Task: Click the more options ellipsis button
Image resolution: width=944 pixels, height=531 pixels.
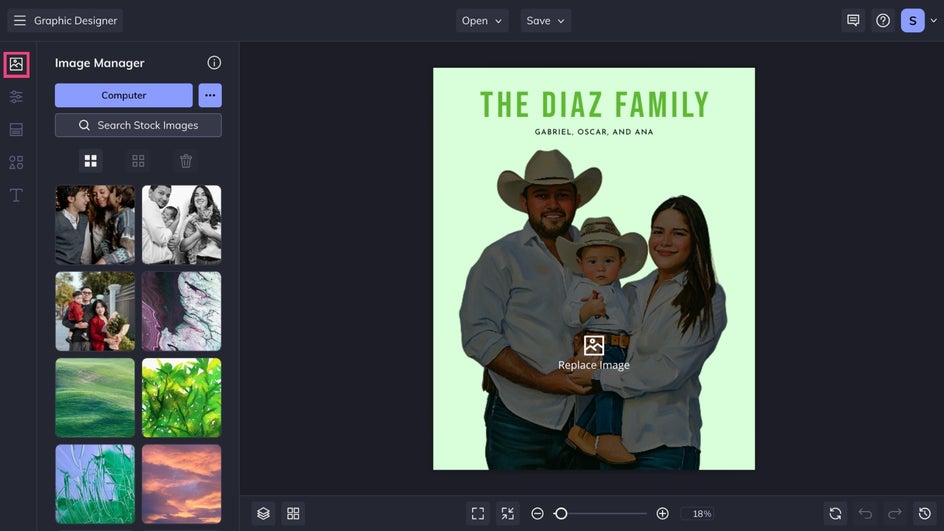Action: point(210,95)
